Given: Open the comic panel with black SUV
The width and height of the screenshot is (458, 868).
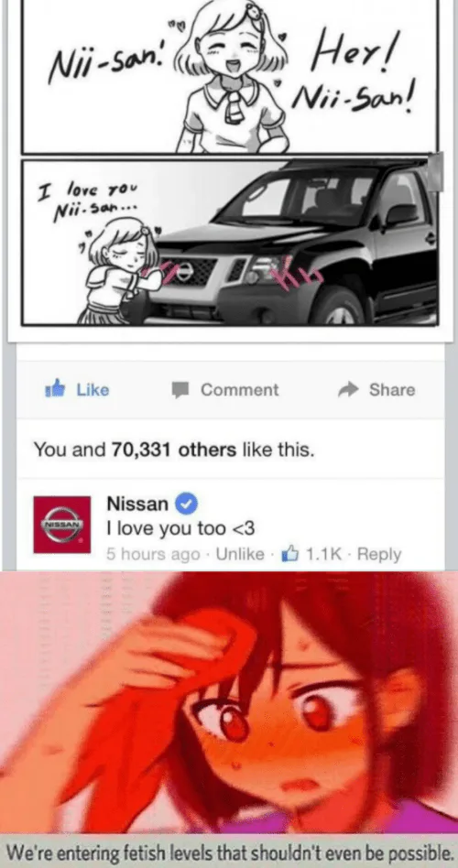Looking at the screenshot, I should (230, 242).
